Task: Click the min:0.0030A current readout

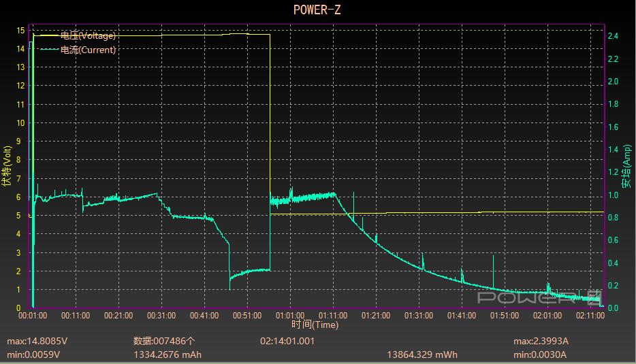Action: (540, 354)
